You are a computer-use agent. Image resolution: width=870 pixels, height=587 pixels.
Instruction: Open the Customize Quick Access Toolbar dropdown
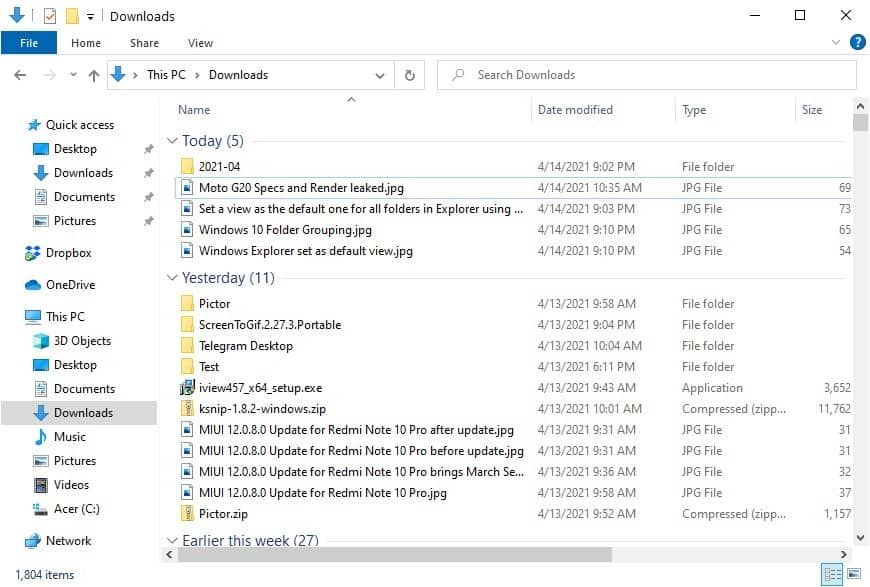click(x=90, y=17)
